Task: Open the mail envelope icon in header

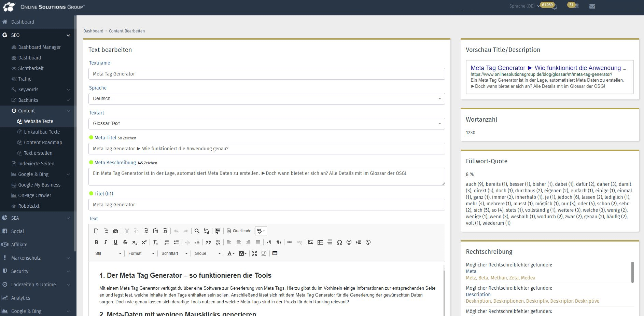Action: [592, 6]
